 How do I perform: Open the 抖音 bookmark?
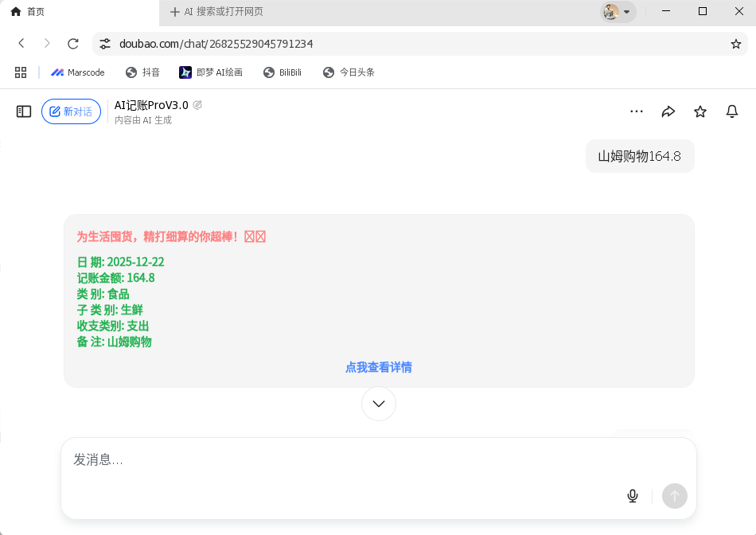tap(142, 72)
